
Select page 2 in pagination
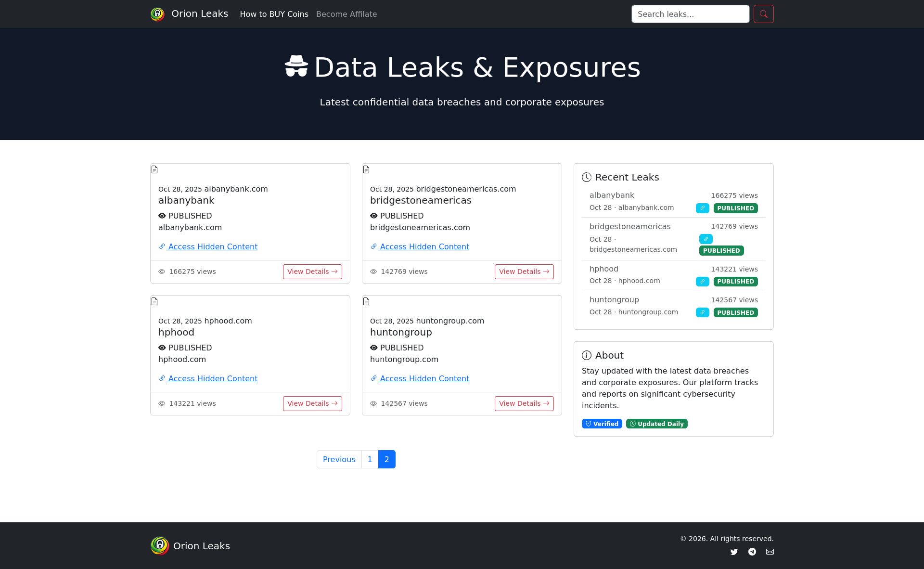386,459
